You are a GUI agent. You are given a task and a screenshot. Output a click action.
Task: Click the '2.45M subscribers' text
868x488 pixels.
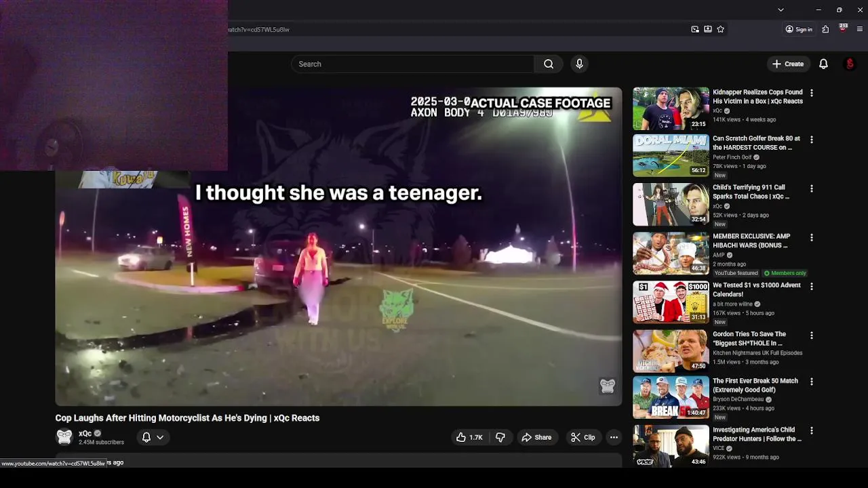[x=101, y=443]
